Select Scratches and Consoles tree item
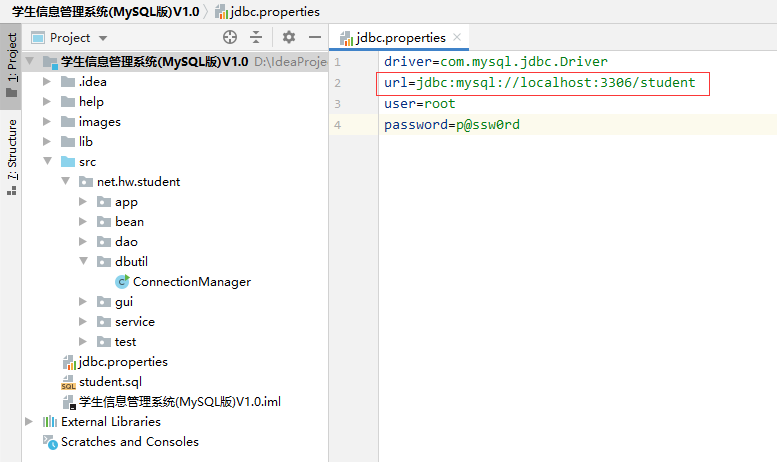 click(x=129, y=442)
